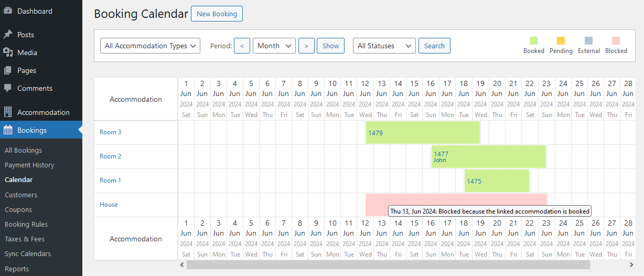This screenshot has width=644, height=276.
Task: Open Pages menu item
Action: click(41, 70)
